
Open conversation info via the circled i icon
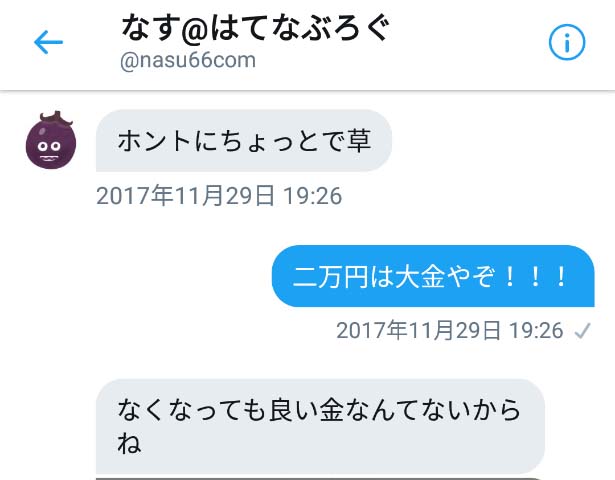pyautogui.click(x=566, y=42)
